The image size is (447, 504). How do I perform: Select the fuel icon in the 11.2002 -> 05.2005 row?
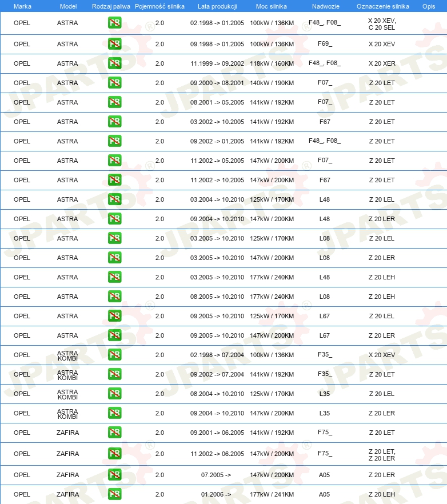point(115,161)
